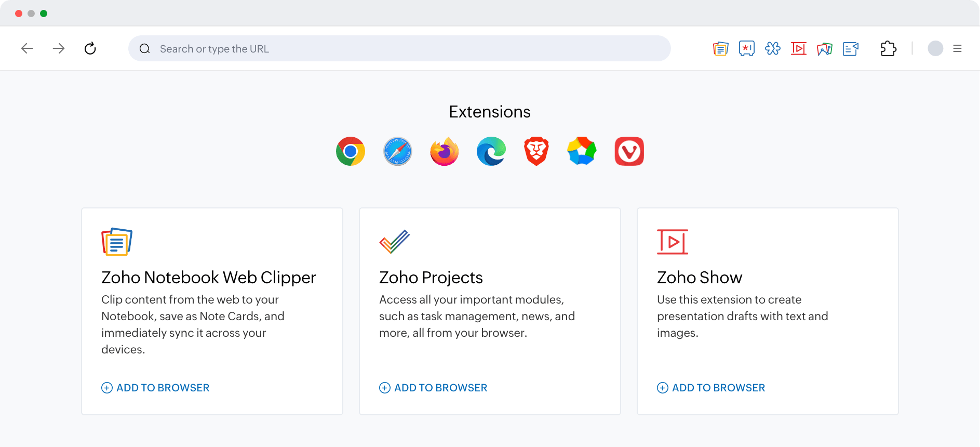Image resolution: width=980 pixels, height=447 pixels.
Task: Open the Zoho Vault toolbar icon
Action: 746,48
